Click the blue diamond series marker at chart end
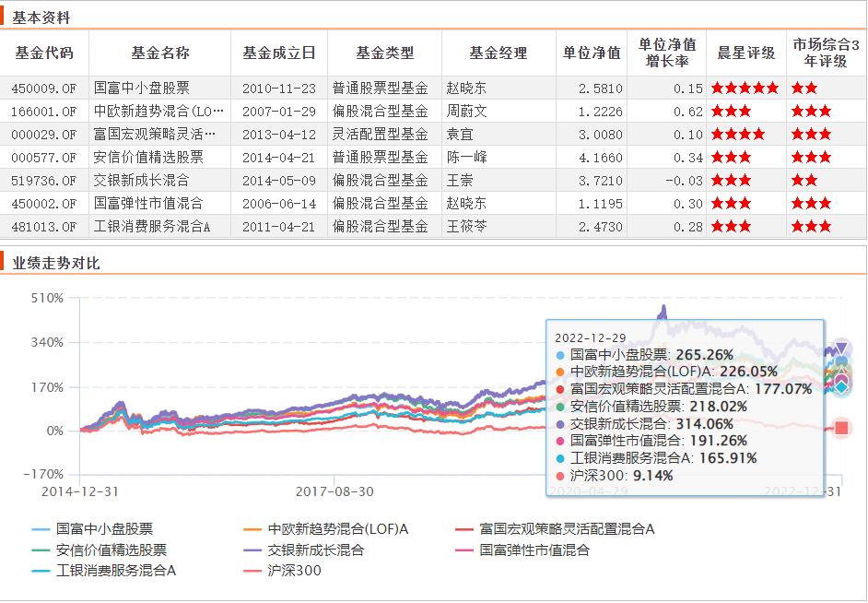This screenshot has height=603, width=868. tap(841, 385)
